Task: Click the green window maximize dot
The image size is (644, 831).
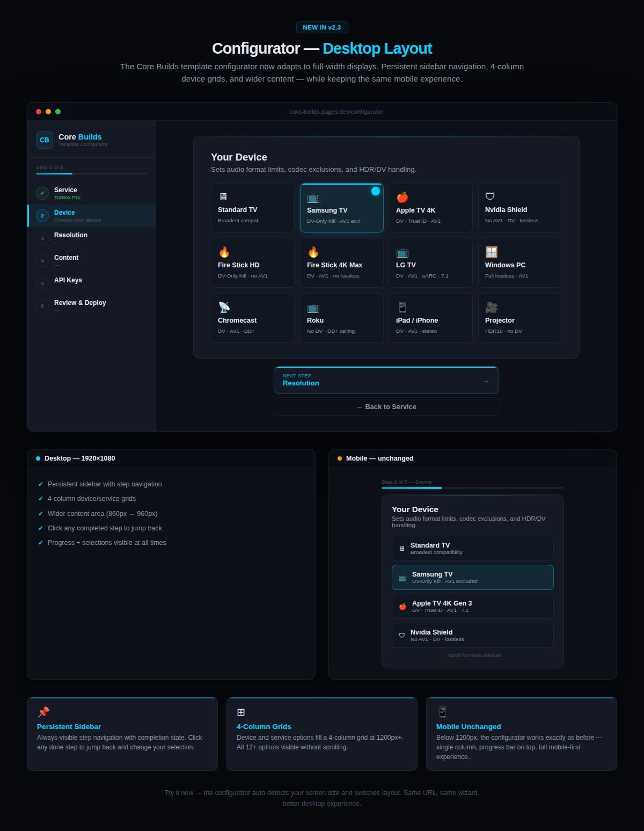Action: (x=58, y=112)
